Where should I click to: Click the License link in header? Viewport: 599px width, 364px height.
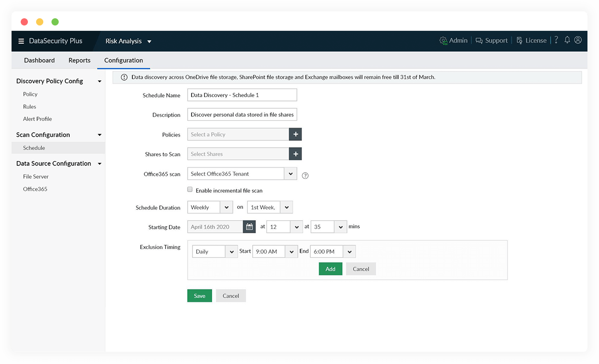(536, 41)
